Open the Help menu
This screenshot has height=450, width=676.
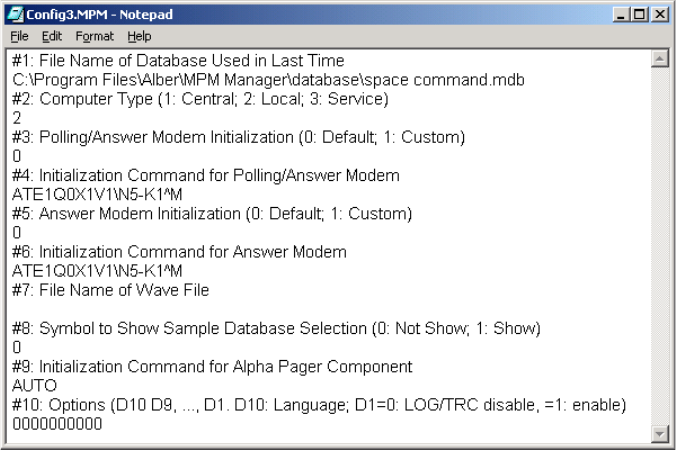[x=139, y=36]
